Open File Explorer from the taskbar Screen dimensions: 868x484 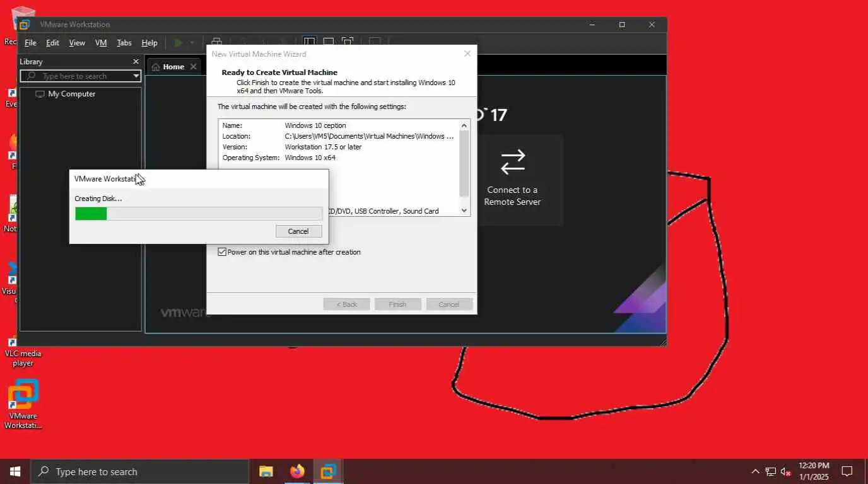point(266,471)
